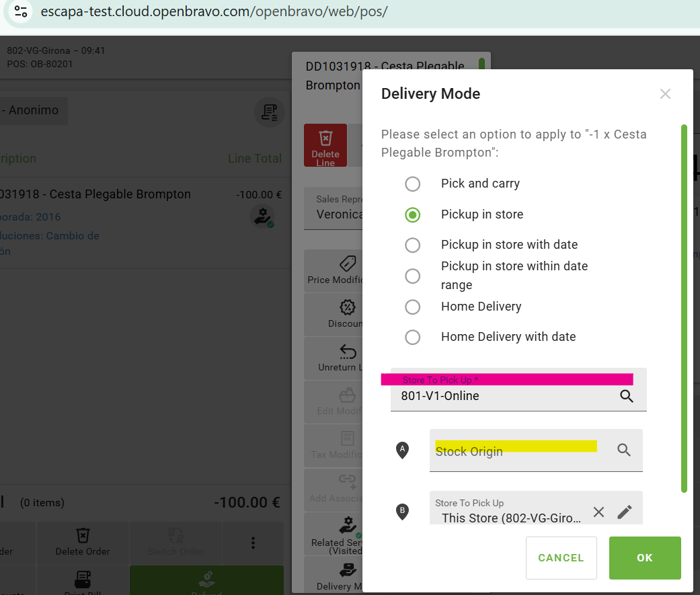Click magnifier icon in Stock Origin field
700x595 pixels.
[x=623, y=450]
